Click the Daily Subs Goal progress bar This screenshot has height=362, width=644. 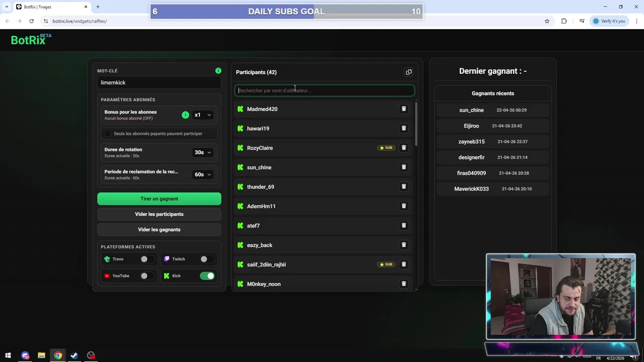tap(286, 12)
